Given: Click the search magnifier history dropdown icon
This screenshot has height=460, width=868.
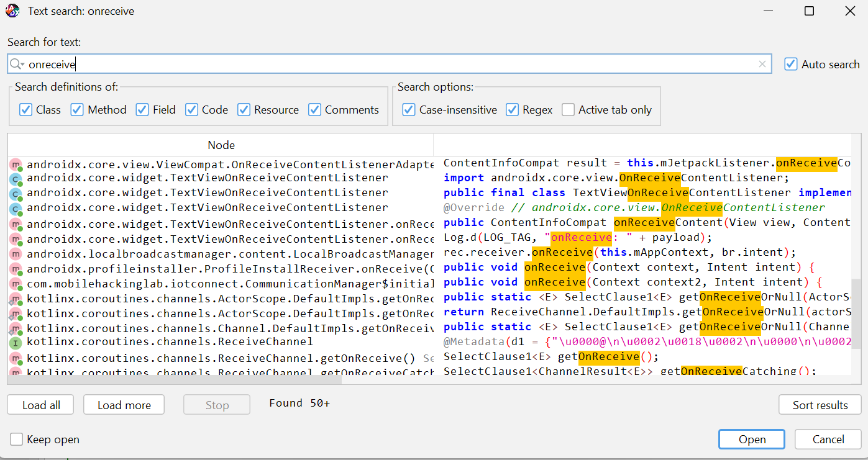Looking at the screenshot, I should tap(17, 64).
